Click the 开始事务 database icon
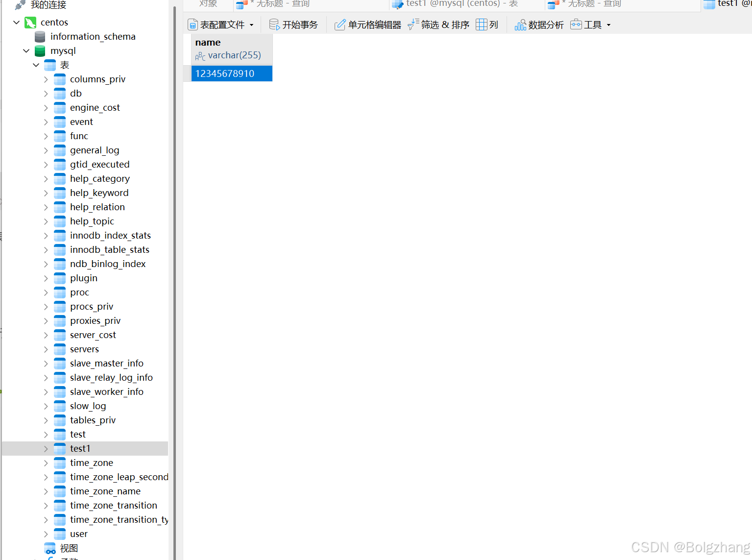This screenshot has width=752, height=560. click(274, 24)
